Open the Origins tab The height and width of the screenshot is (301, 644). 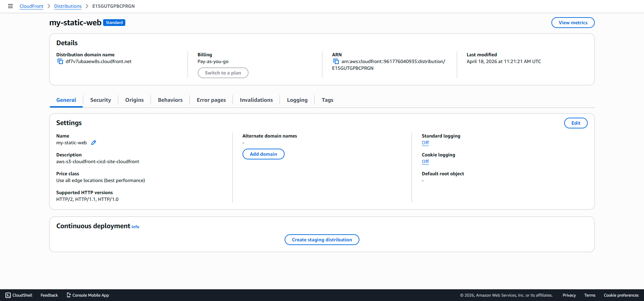tap(134, 100)
